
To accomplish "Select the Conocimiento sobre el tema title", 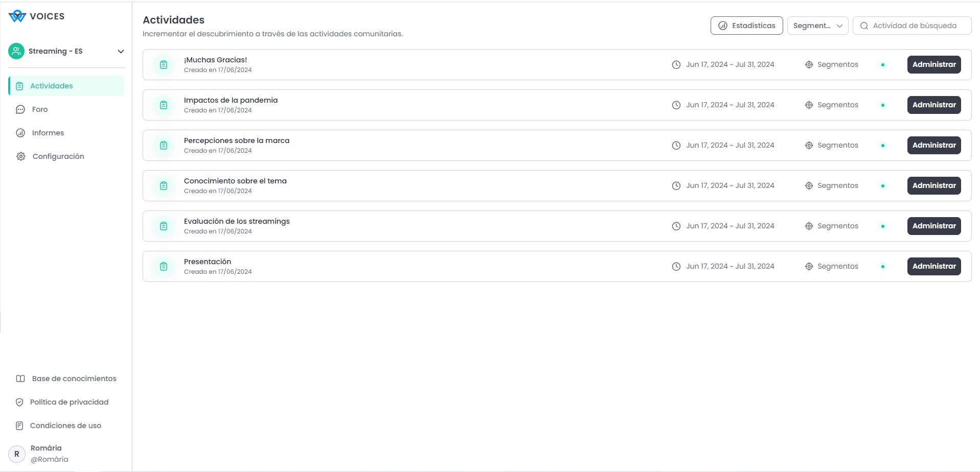I will point(235,181).
